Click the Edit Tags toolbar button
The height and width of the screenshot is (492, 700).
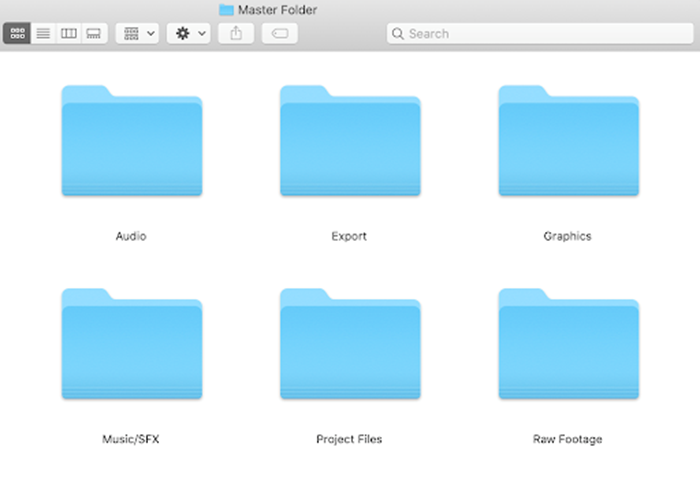pyautogui.click(x=279, y=33)
